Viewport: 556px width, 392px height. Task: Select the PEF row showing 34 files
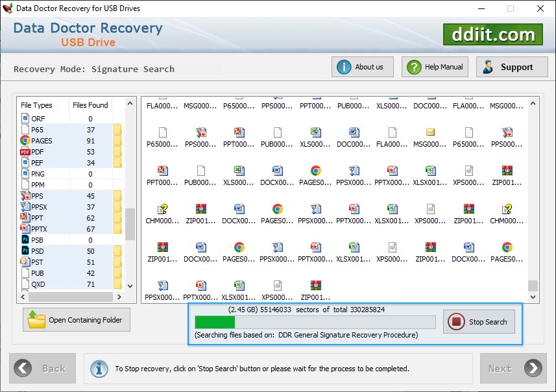[x=65, y=163]
